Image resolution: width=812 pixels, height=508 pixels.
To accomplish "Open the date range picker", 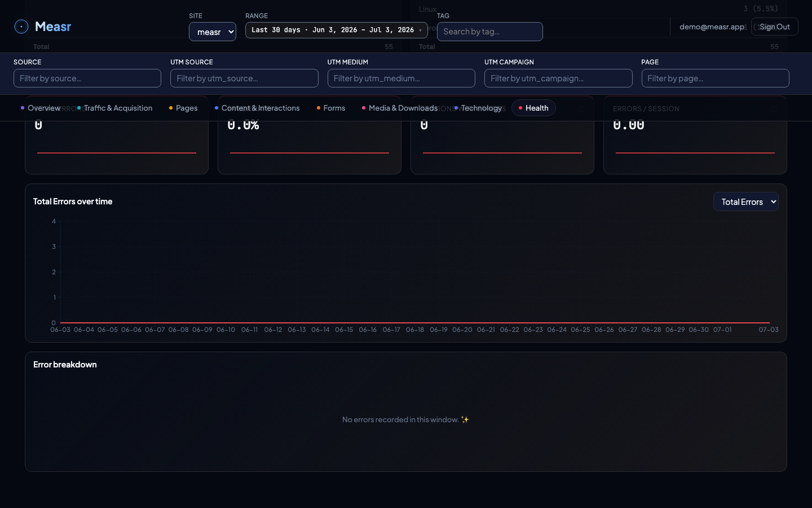I will coord(337,30).
